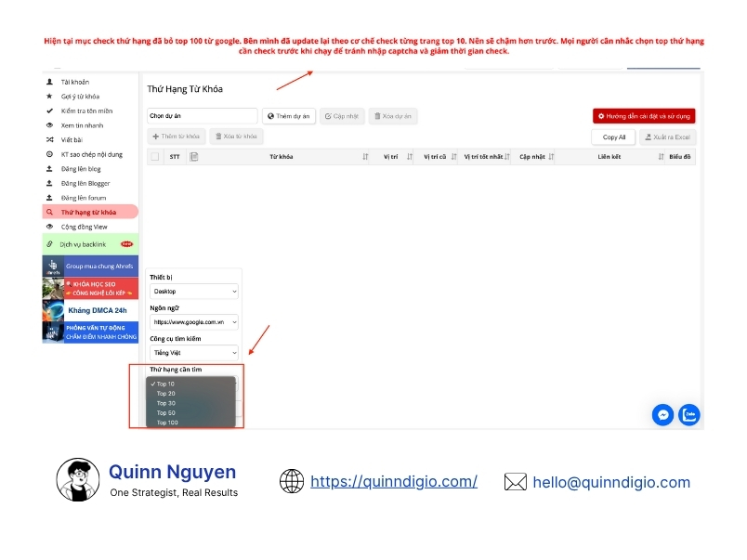This screenshot has height=560, width=747.
Task: Click the Xóa dự án button
Action: [393, 116]
